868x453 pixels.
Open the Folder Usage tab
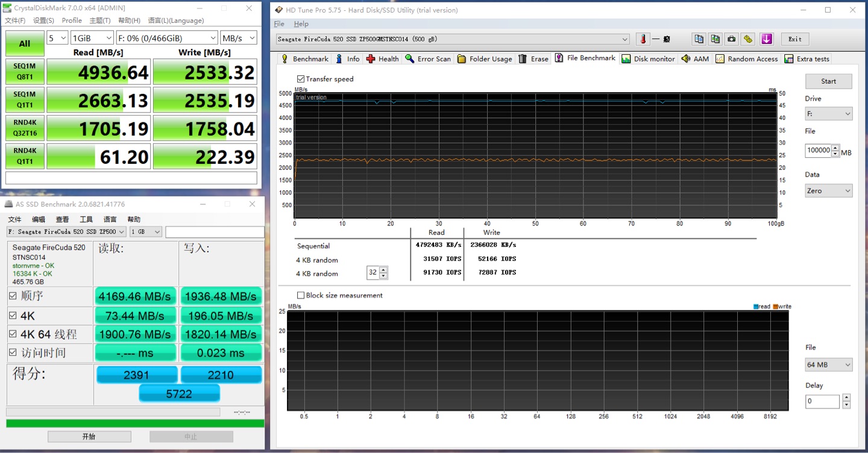(x=485, y=59)
